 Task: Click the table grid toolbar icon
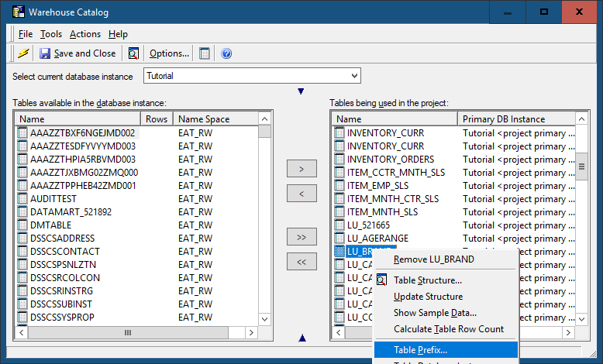tap(205, 53)
